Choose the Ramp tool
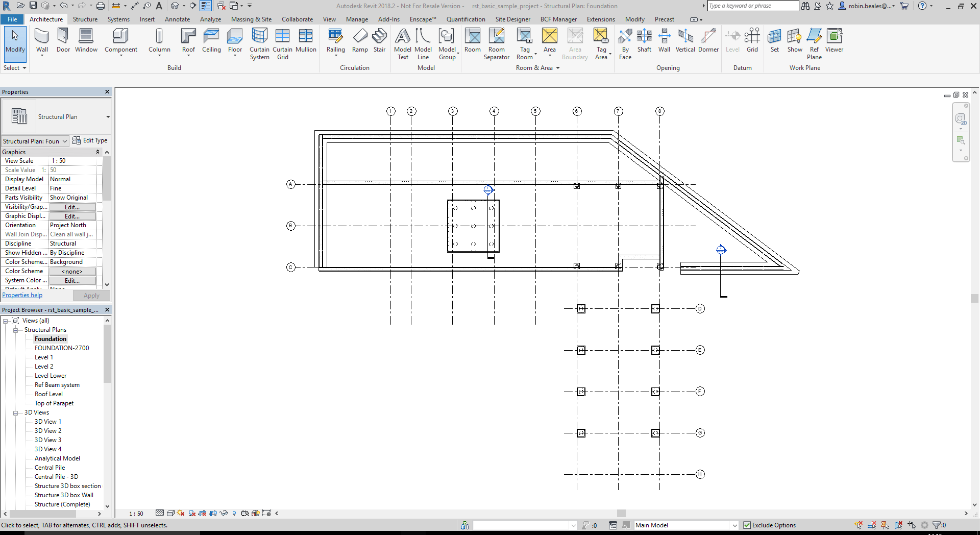 pos(360,41)
